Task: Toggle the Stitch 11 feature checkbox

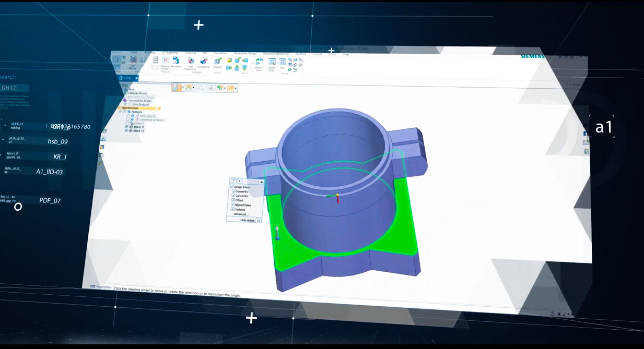Action: [126, 127]
